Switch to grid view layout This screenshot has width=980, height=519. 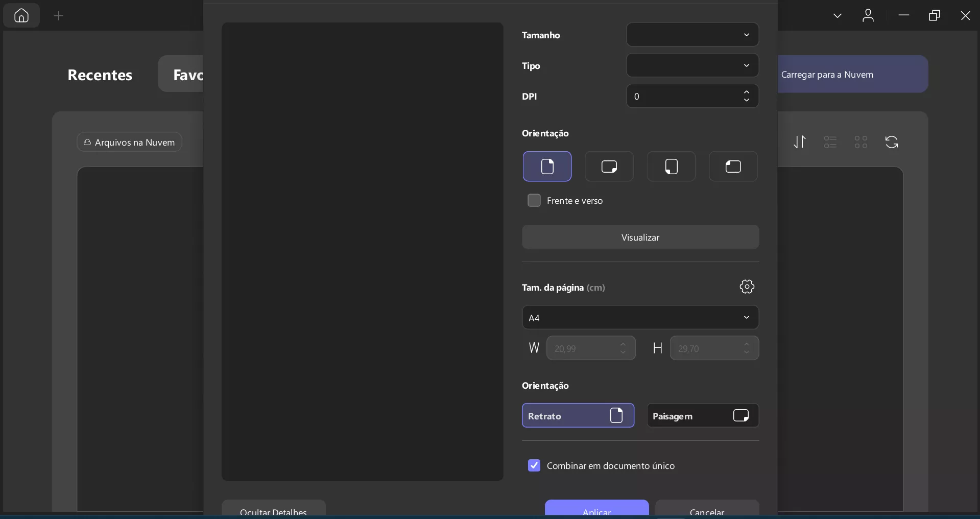click(861, 142)
